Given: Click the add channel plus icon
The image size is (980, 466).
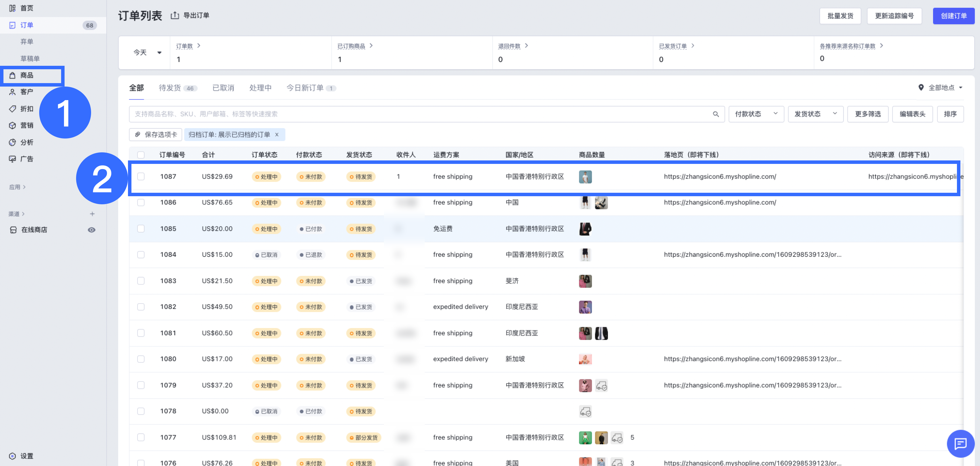Looking at the screenshot, I should (92, 214).
